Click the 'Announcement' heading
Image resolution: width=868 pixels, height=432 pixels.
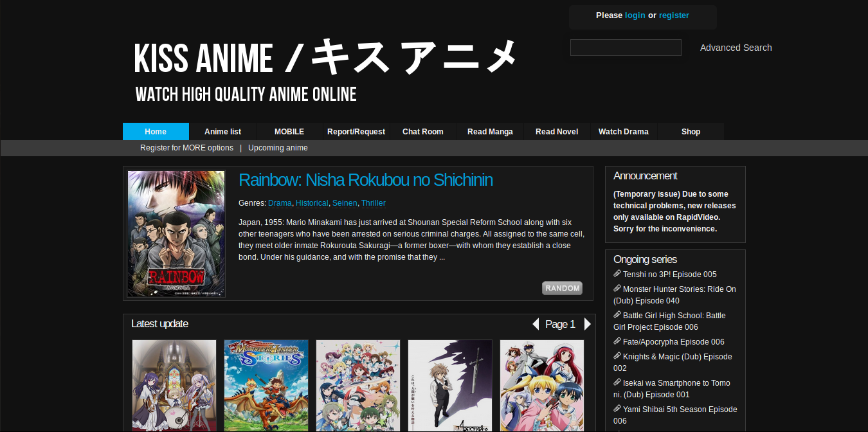click(x=646, y=175)
